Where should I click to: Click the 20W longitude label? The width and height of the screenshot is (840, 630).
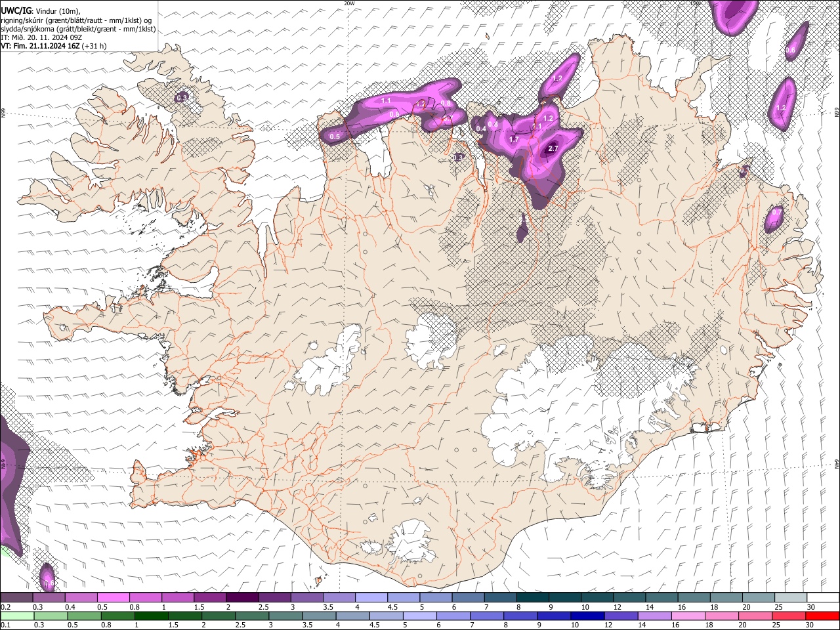pyautogui.click(x=349, y=3)
